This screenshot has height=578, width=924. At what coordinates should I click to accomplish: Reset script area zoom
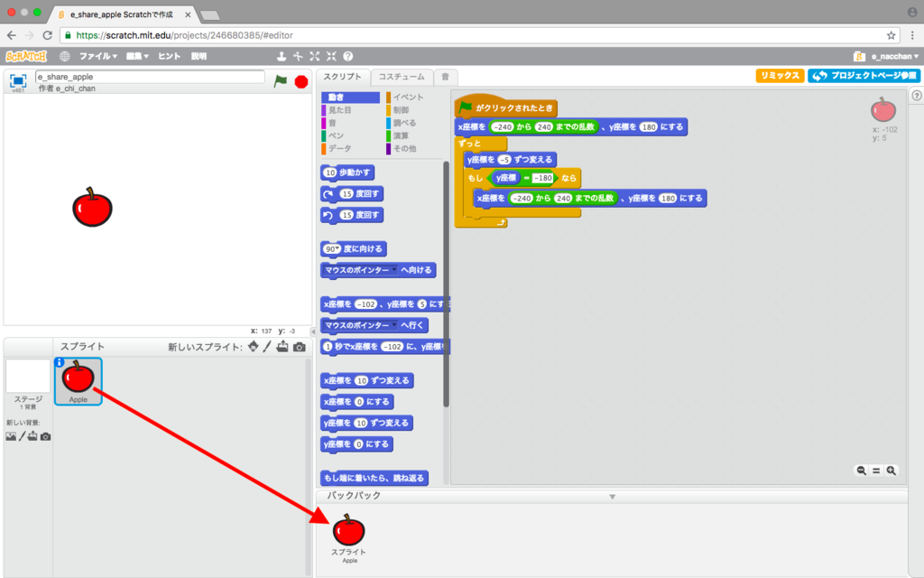(x=875, y=470)
